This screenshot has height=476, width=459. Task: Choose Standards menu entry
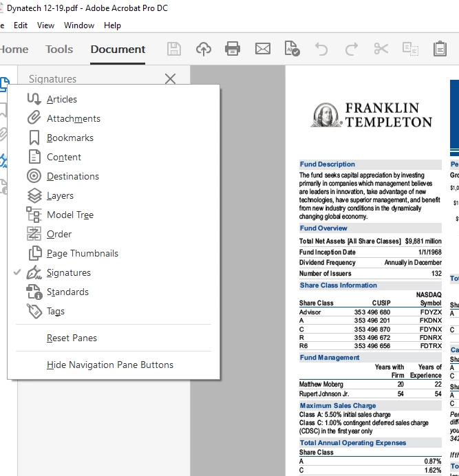coord(114,292)
